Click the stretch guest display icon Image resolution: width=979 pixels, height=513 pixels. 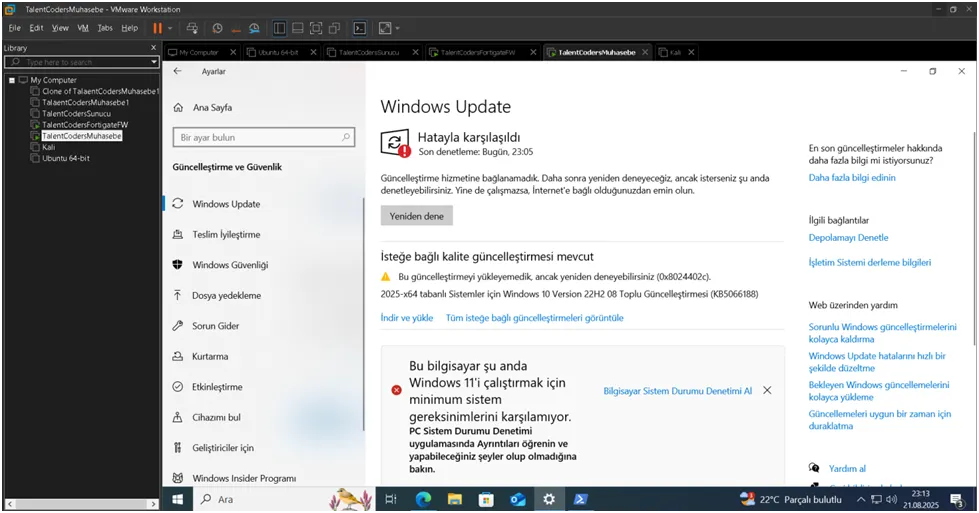click(385, 28)
